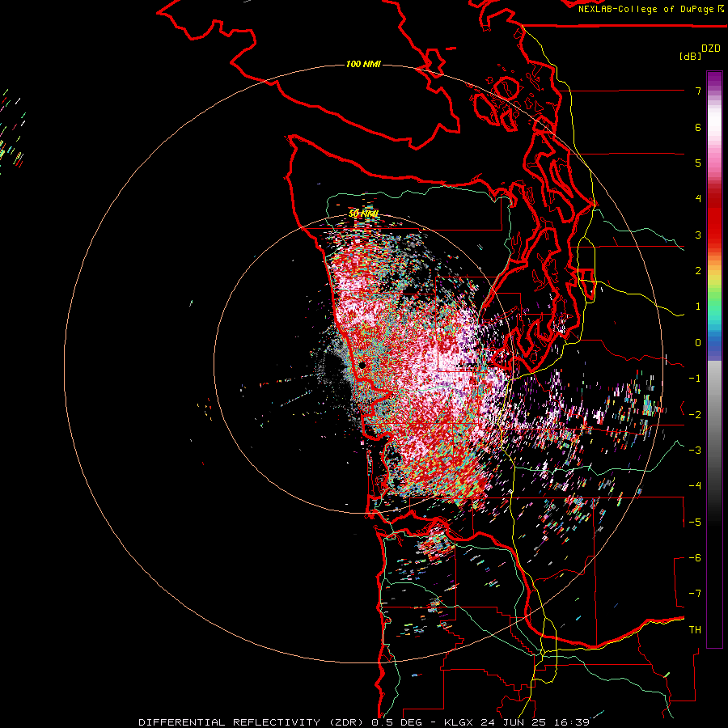Click the -5 value on color scale
The image size is (728, 728).
pos(695,523)
